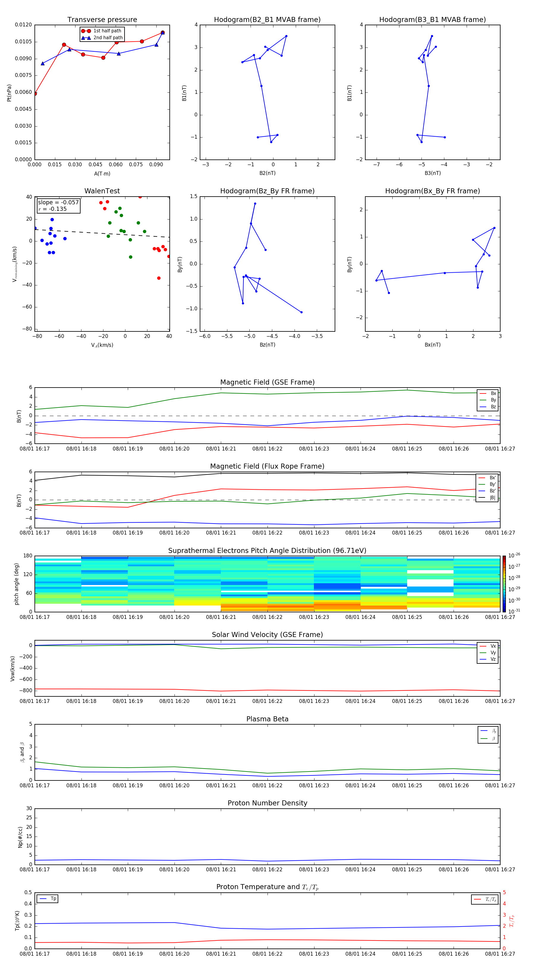Click the black dashed Walen fit line
The height and width of the screenshot is (980, 535).
point(102,234)
